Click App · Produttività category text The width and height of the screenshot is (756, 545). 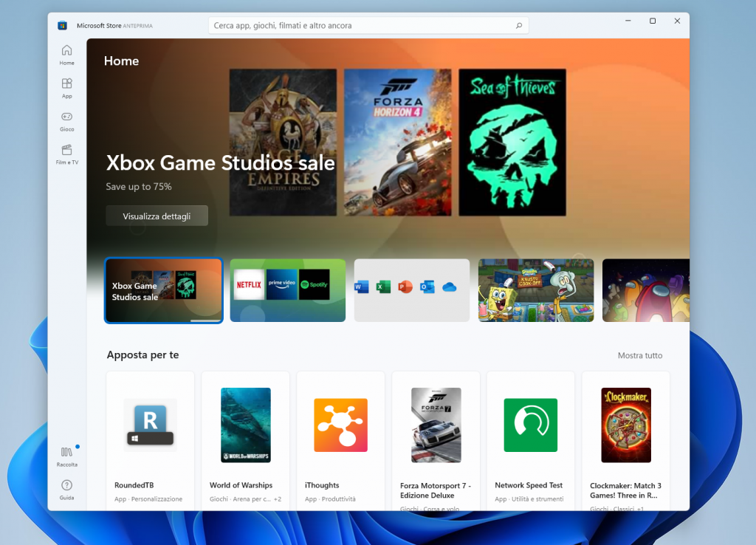(330, 499)
